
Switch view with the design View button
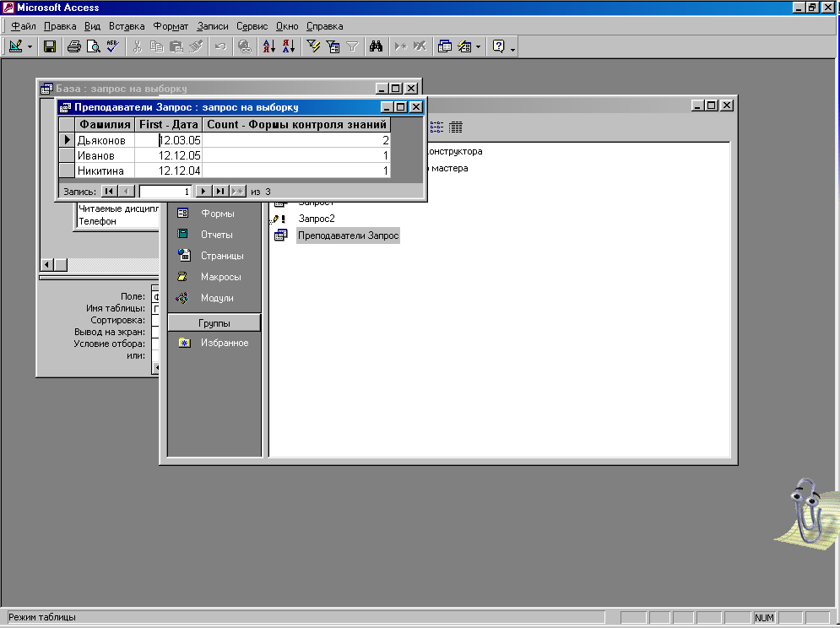[x=15, y=46]
